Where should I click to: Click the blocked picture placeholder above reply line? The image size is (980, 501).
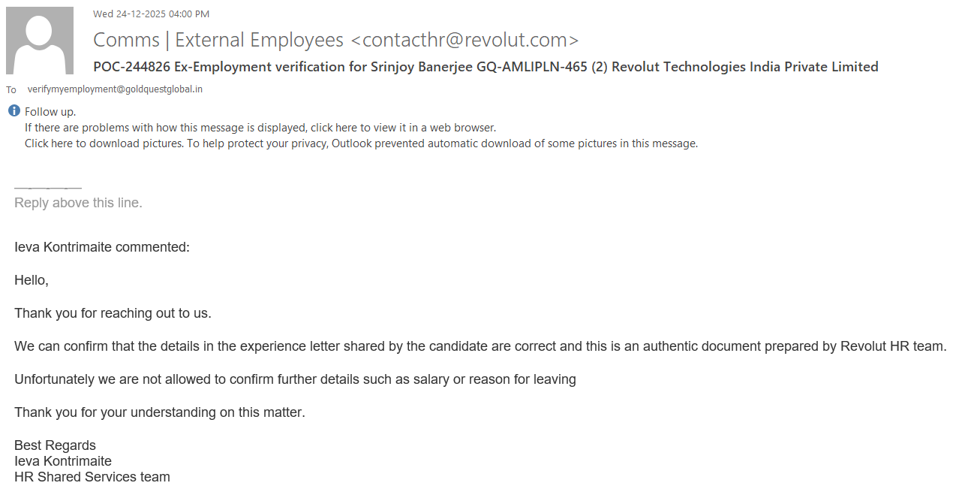48,187
